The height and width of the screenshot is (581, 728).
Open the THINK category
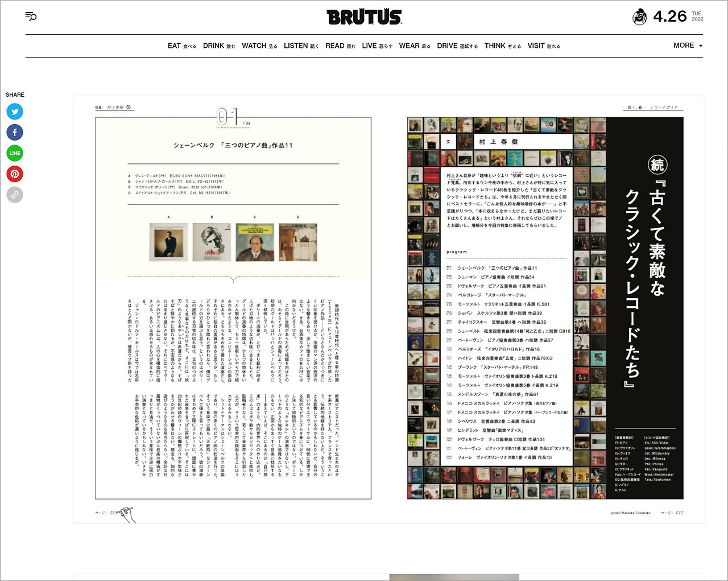pos(503,46)
